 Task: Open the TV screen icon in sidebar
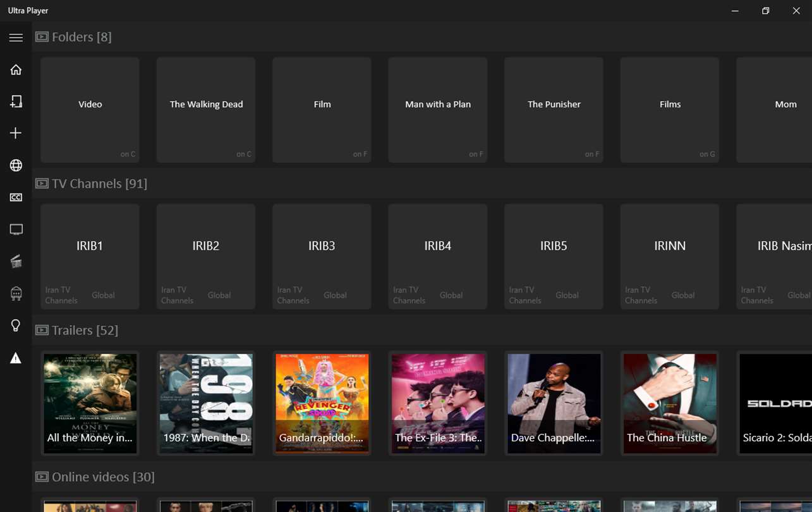pos(16,229)
